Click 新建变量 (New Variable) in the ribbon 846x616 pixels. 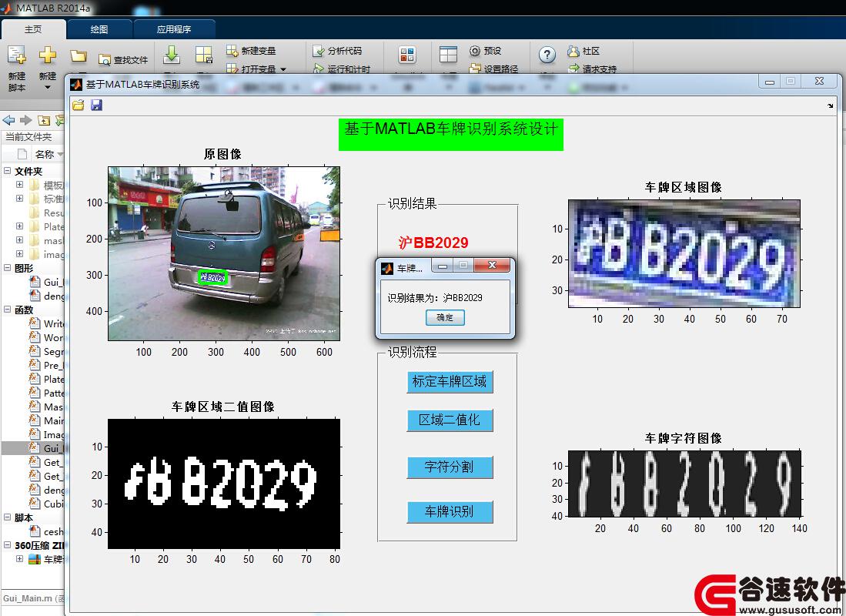click(252, 51)
